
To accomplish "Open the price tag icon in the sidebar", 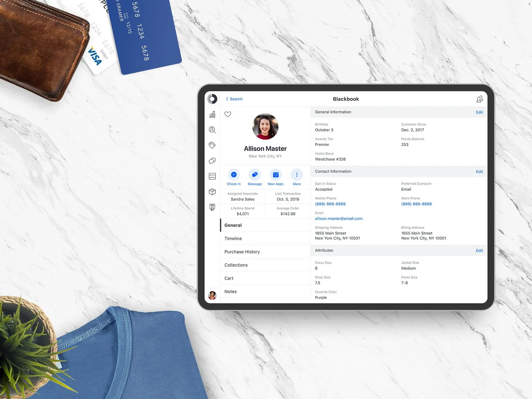I will click(x=212, y=145).
